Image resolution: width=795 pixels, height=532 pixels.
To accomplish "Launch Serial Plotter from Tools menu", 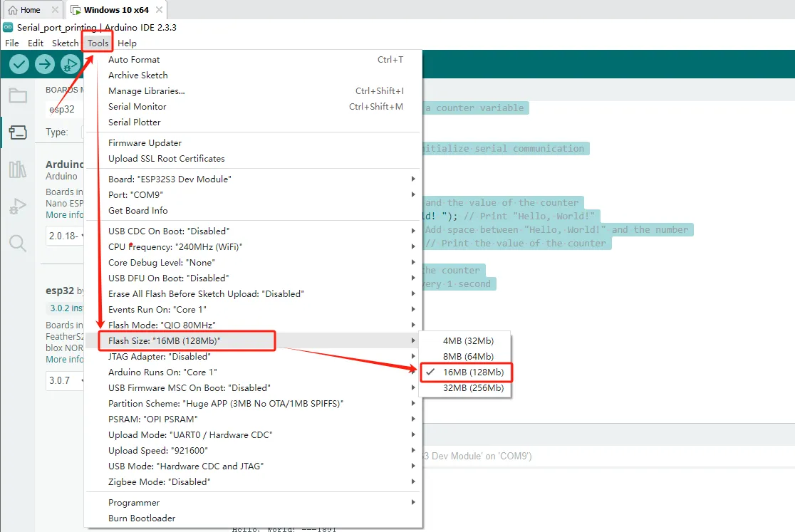I will click(x=253, y=122).
